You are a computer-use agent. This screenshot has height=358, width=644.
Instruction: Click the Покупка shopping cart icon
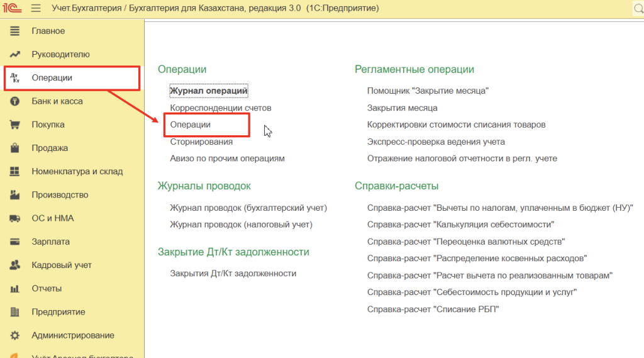15,125
